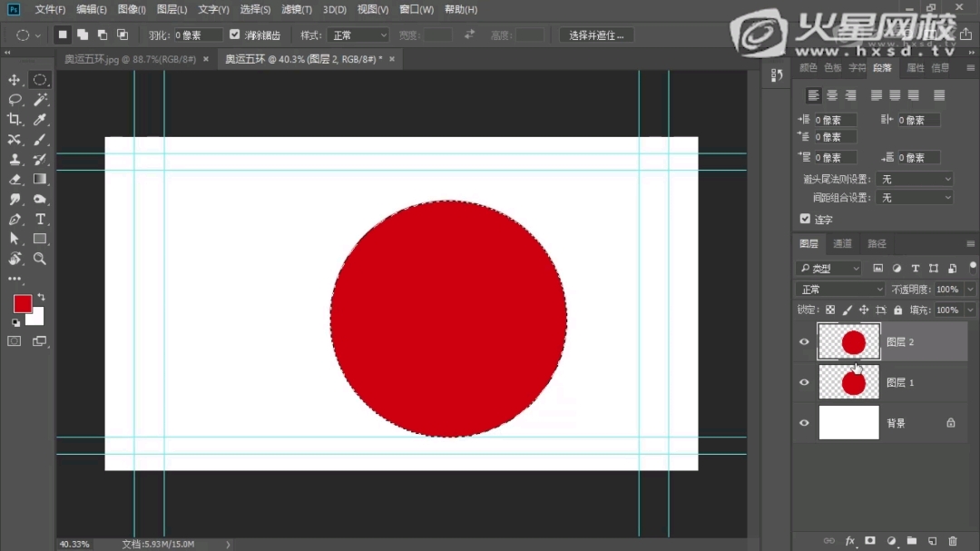Open the 文件(F) menu
Viewport: 980px width, 551px height.
coord(50,9)
